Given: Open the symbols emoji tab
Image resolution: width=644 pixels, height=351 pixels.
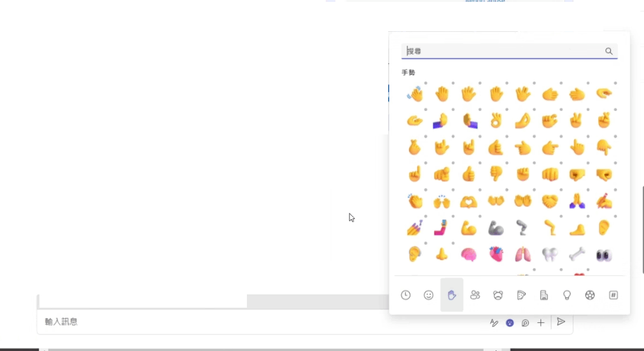Looking at the screenshot, I should [x=613, y=295].
